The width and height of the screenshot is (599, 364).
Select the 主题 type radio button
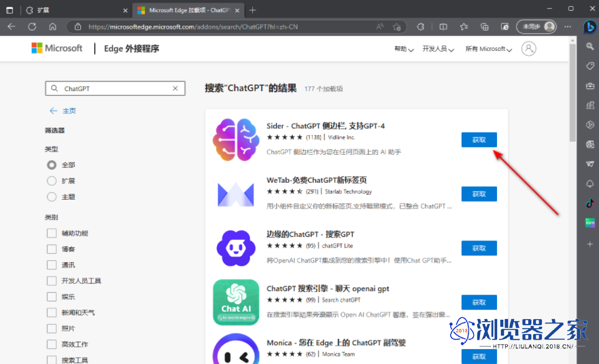coord(52,197)
